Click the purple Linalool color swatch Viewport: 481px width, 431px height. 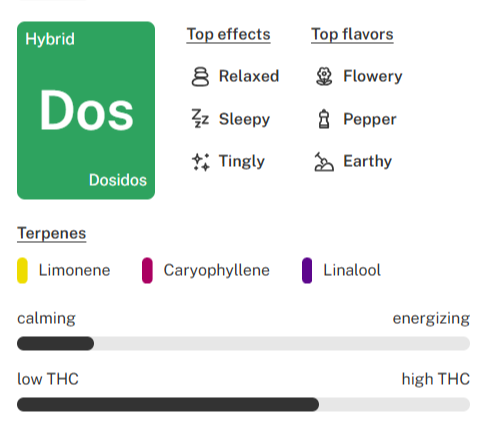(x=307, y=270)
